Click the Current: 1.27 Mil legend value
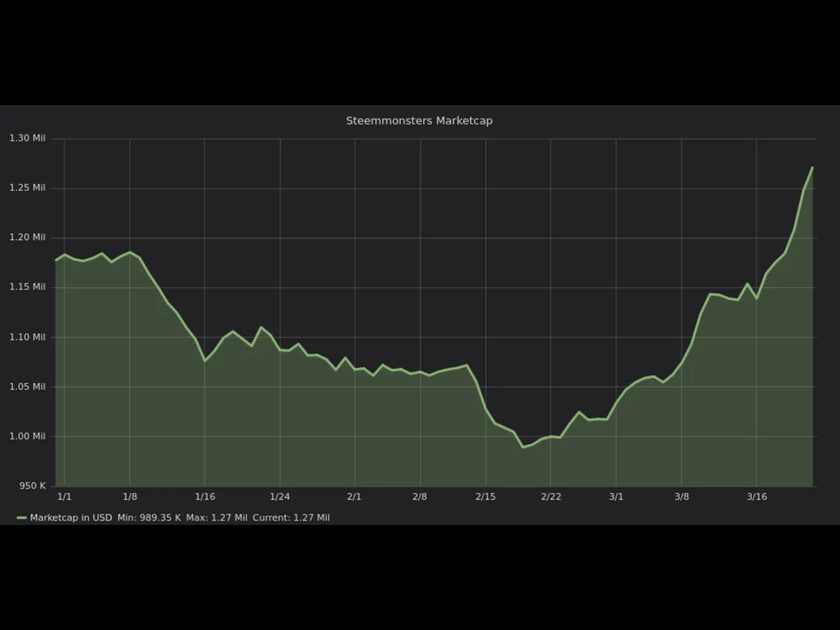Screen dimensions: 840x630 pyautogui.click(x=291, y=518)
